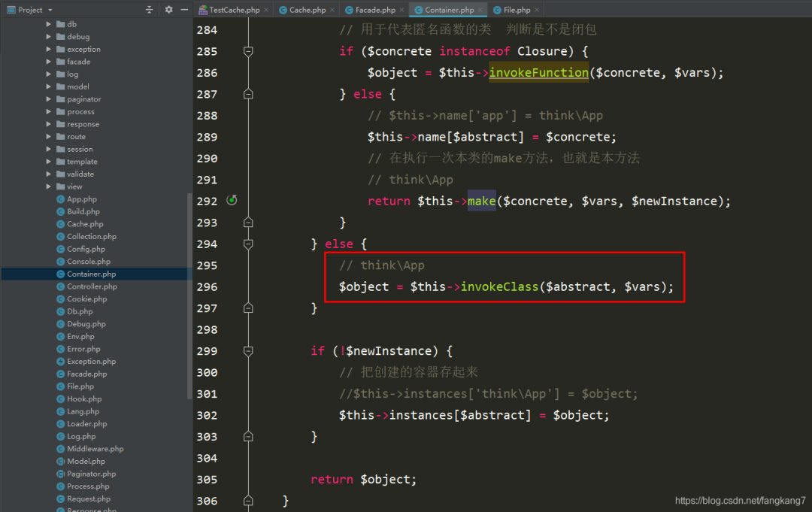812x512 pixels.
Task: Open Middleware.php file
Action: pos(90,449)
